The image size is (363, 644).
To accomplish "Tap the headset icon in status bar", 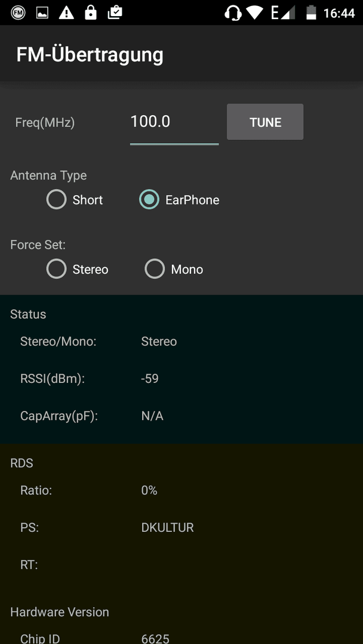I will (233, 13).
